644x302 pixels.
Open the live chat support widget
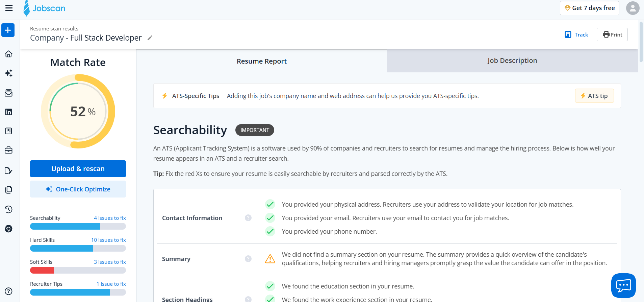(x=623, y=286)
